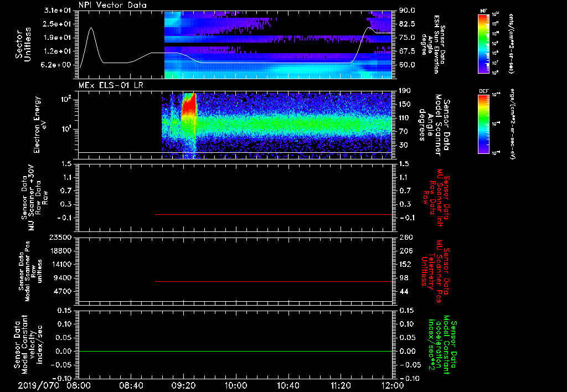Click the "82.5" elevation angle tick value

click(x=408, y=24)
